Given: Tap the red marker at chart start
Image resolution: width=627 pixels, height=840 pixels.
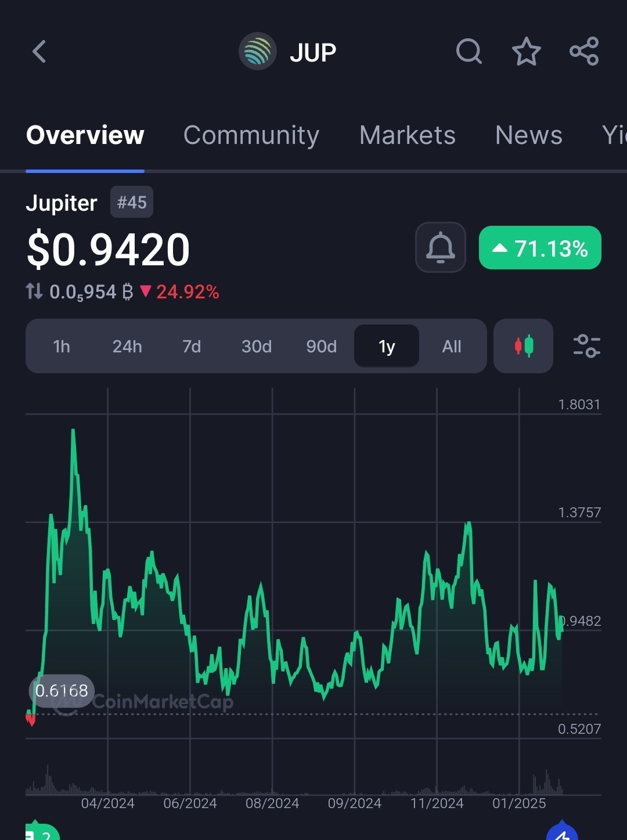Looking at the screenshot, I should point(30,719).
